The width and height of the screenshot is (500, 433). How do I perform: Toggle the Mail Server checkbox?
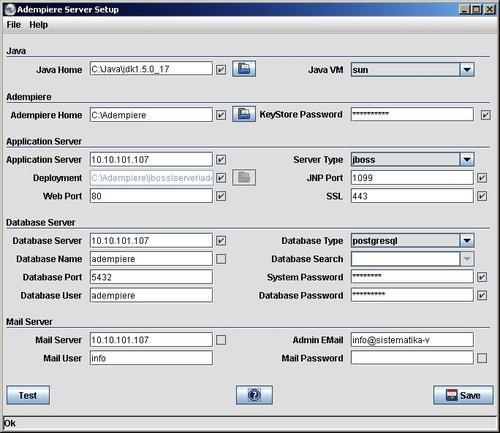221,340
